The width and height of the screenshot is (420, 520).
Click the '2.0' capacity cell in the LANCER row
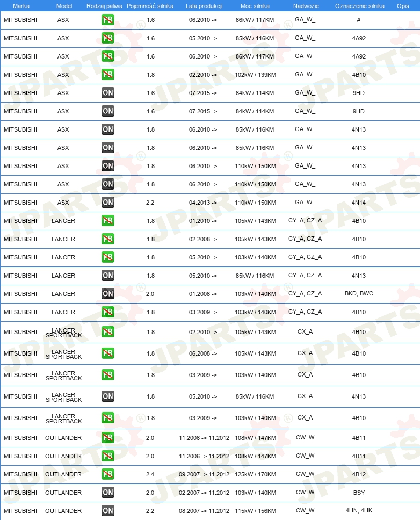click(x=150, y=293)
